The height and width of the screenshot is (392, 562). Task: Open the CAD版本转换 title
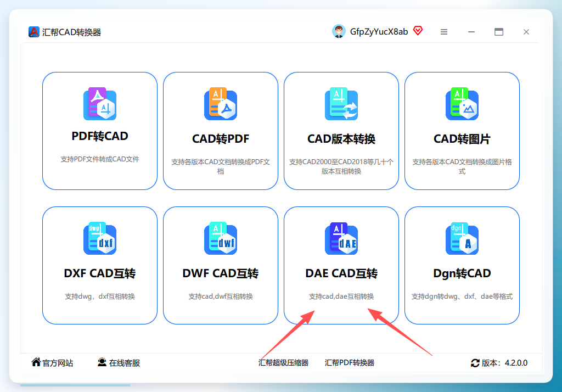341,139
